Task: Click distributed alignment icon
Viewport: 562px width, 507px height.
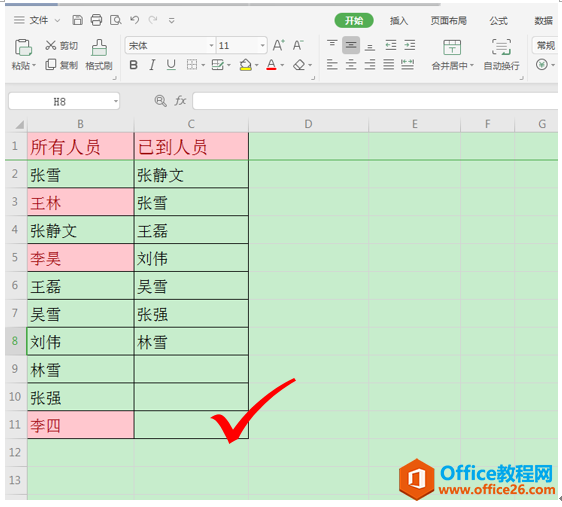Action: (408, 65)
